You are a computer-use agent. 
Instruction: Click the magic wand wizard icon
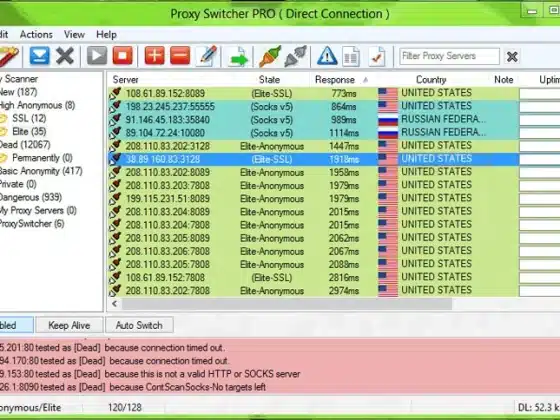click(9, 56)
